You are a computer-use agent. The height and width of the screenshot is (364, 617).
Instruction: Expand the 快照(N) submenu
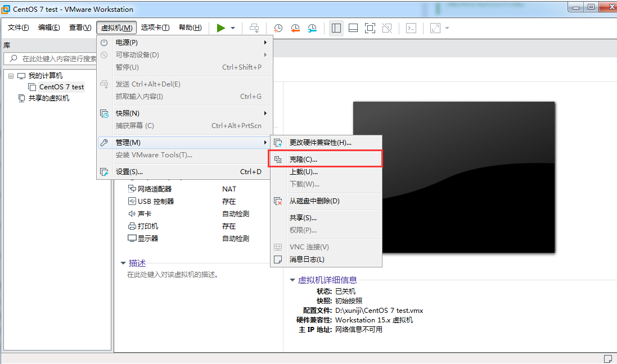(x=184, y=113)
